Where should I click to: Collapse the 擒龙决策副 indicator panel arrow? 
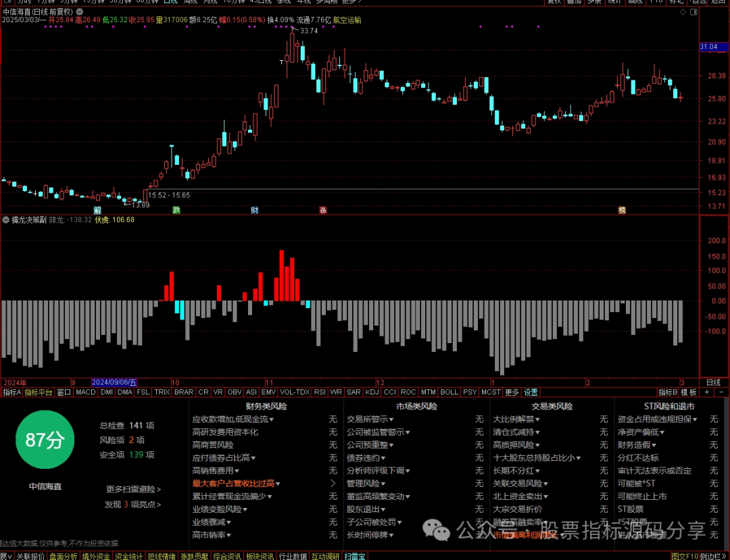coord(6,220)
